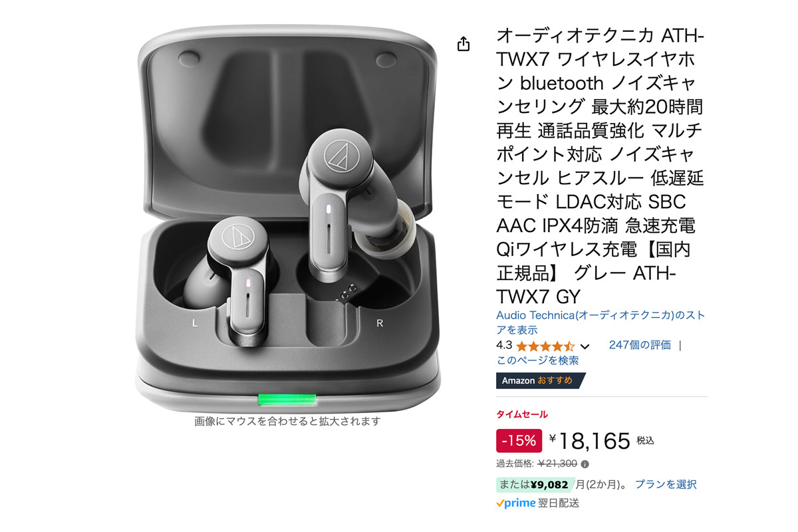Click the info icon next to 過去価格
The width and height of the screenshot is (798, 532).
[585, 464]
